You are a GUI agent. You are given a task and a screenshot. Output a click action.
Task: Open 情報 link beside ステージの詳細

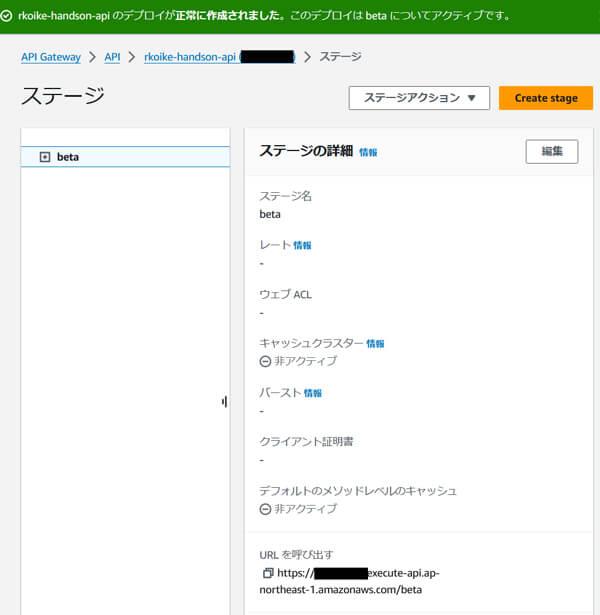pyautogui.click(x=368, y=153)
